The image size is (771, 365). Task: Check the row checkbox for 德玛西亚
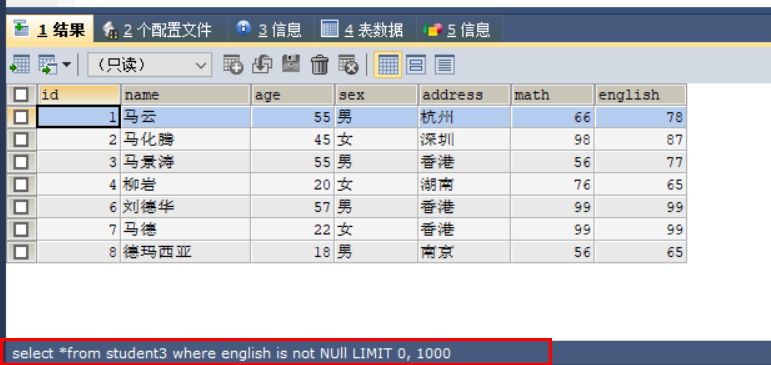coord(21,252)
